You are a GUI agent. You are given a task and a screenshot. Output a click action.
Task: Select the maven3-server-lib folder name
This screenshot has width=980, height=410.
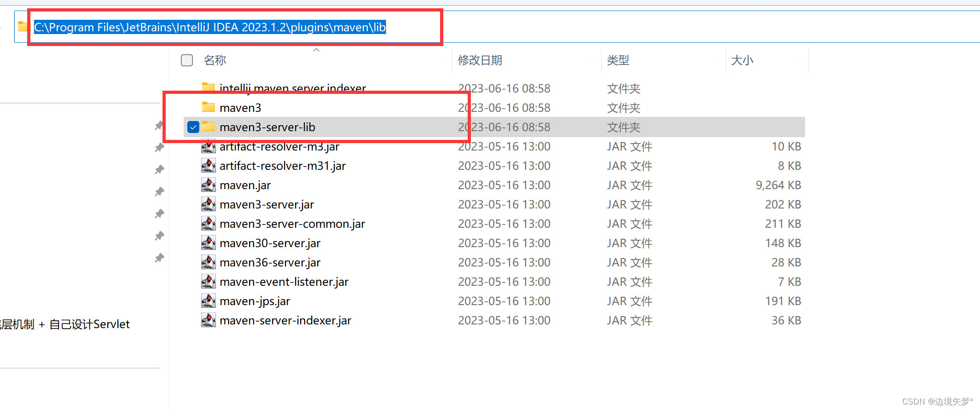coord(267,127)
